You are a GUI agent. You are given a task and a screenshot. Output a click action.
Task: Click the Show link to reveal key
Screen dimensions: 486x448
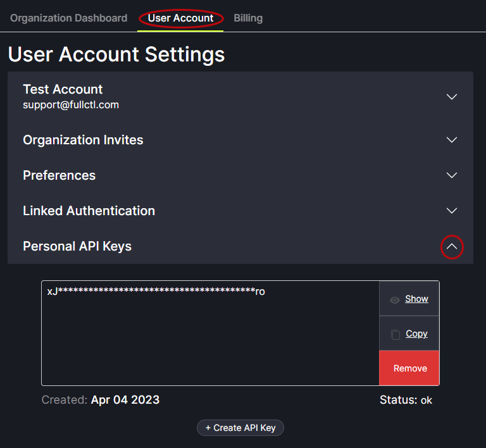click(416, 299)
